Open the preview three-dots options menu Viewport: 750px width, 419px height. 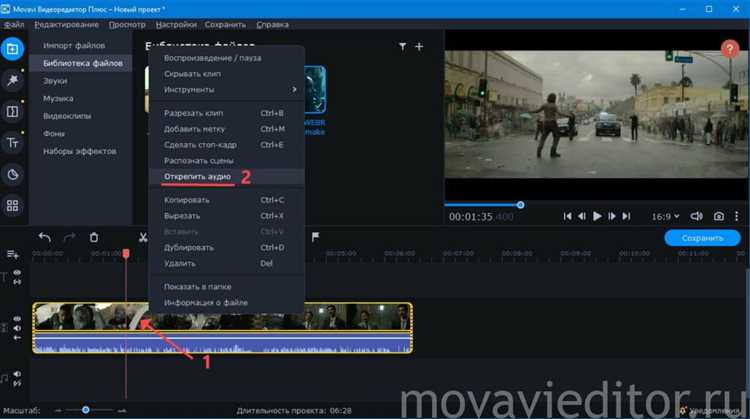(737, 216)
